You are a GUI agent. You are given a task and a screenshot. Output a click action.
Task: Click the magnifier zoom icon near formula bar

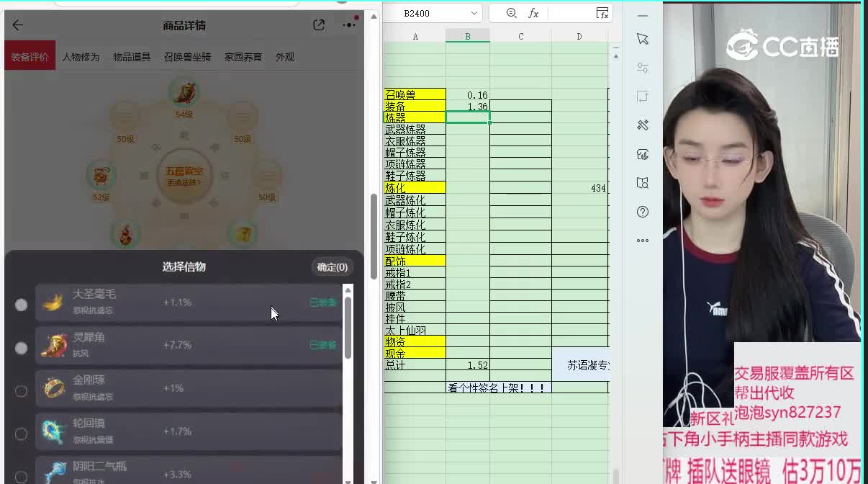click(x=511, y=13)
